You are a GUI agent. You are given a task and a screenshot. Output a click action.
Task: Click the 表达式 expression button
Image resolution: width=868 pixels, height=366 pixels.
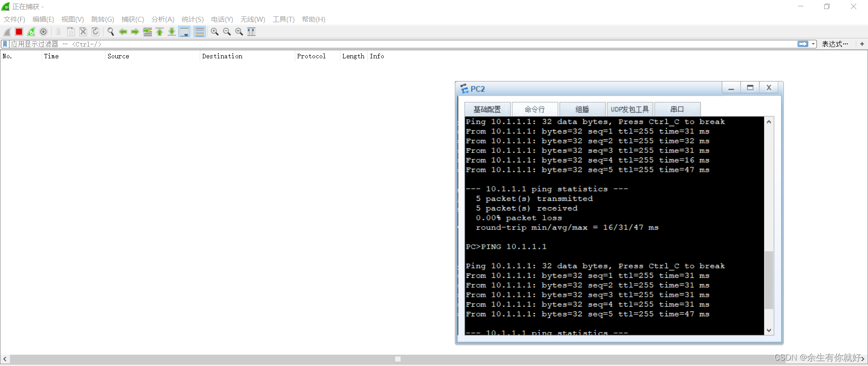[x=835, y=44]
